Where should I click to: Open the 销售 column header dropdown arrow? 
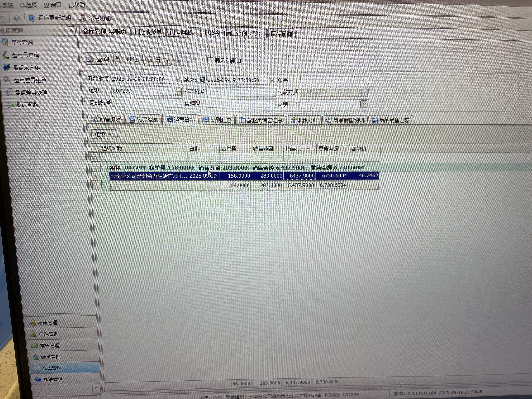tap(308, 149)
